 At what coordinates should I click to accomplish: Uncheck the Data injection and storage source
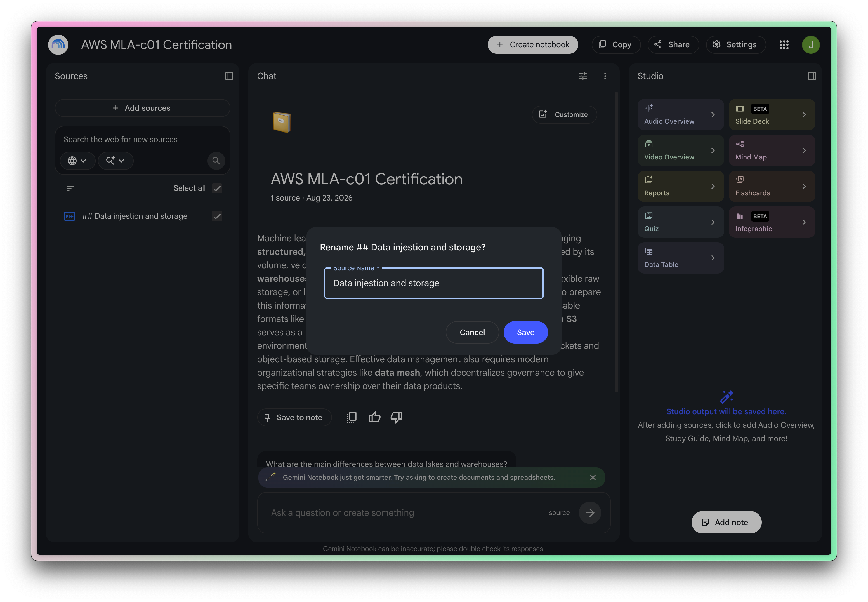[217, 216]
